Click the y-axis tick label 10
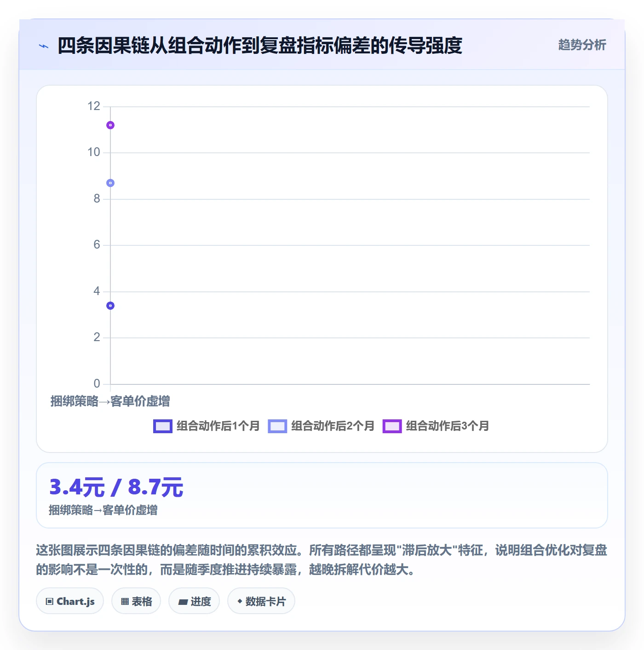This screenshot has width=644, height=650. (94, 152)
